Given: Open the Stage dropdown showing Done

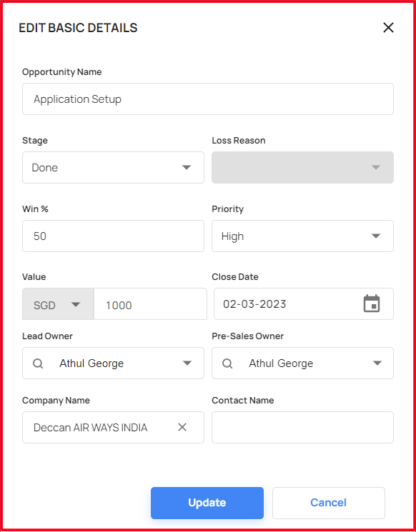Looking at the screenshot, I should pos(113,168).
